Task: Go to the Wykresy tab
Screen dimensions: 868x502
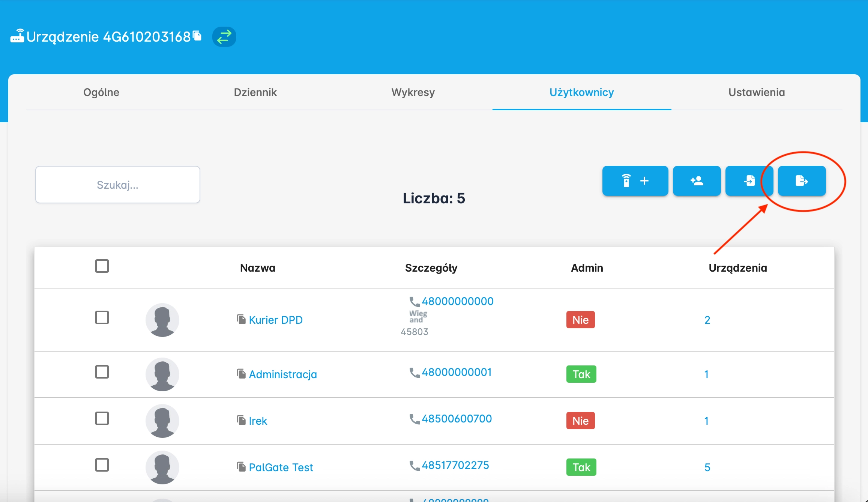Action: coord(413,92)
